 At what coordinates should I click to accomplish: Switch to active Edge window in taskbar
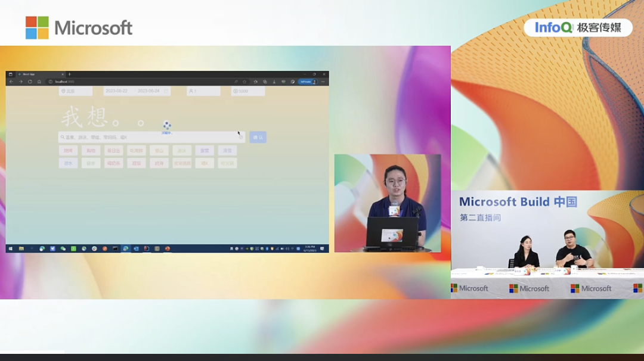pos(126,248)
